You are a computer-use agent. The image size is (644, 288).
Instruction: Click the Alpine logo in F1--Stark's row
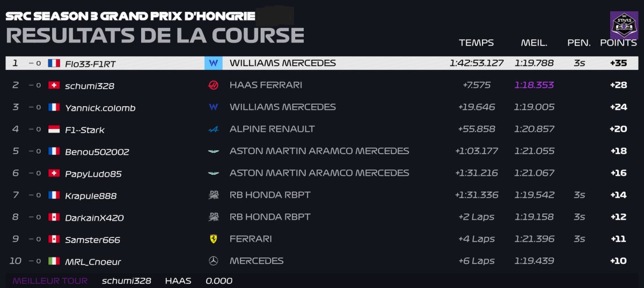(213, 129)
